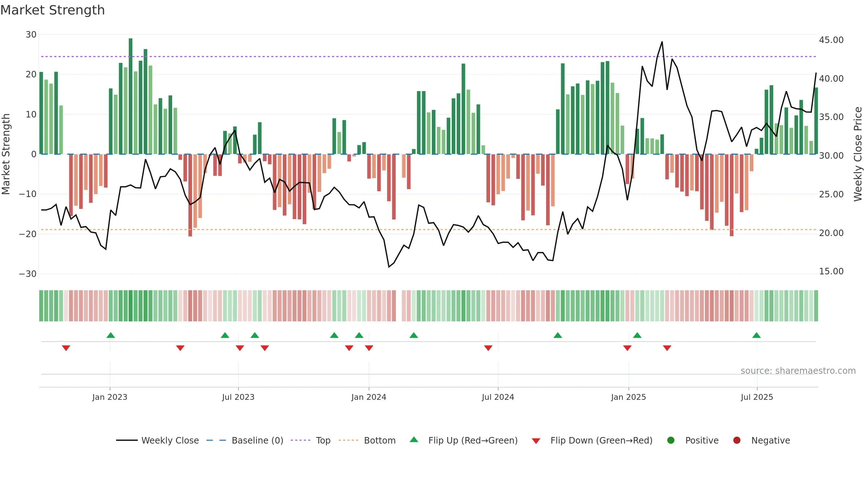The image size is (868, 488).
Task: Toggle the Bottom legend label
Action: pyautogui.click(x=380, y=440)
